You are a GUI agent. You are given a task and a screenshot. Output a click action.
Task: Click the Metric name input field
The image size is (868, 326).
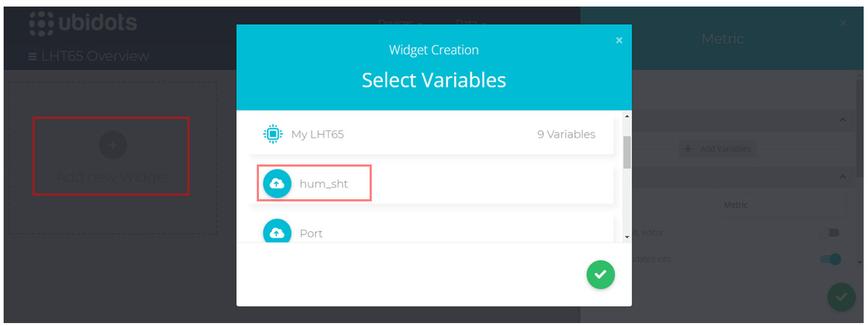pos(780,205)
